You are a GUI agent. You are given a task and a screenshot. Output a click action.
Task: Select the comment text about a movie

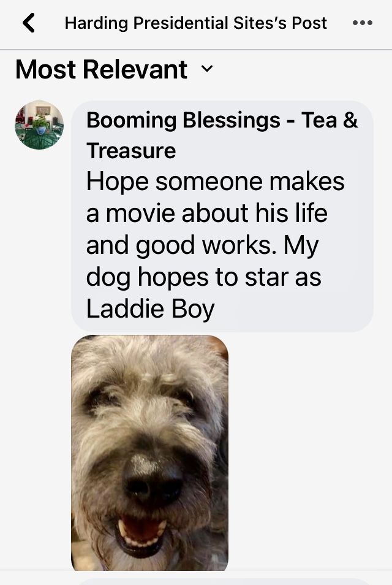pyautogui.click(x=216, y=245)
